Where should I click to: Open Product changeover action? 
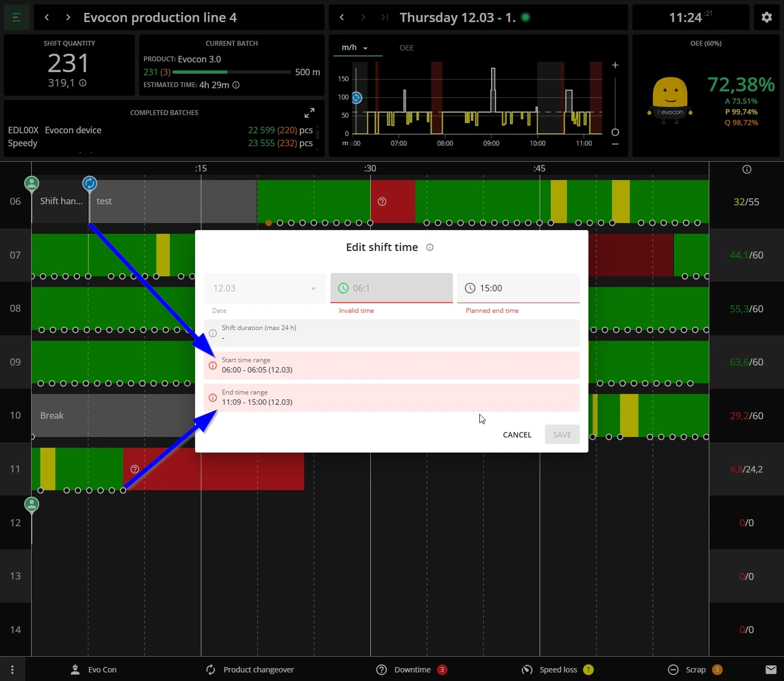(250, 670)
